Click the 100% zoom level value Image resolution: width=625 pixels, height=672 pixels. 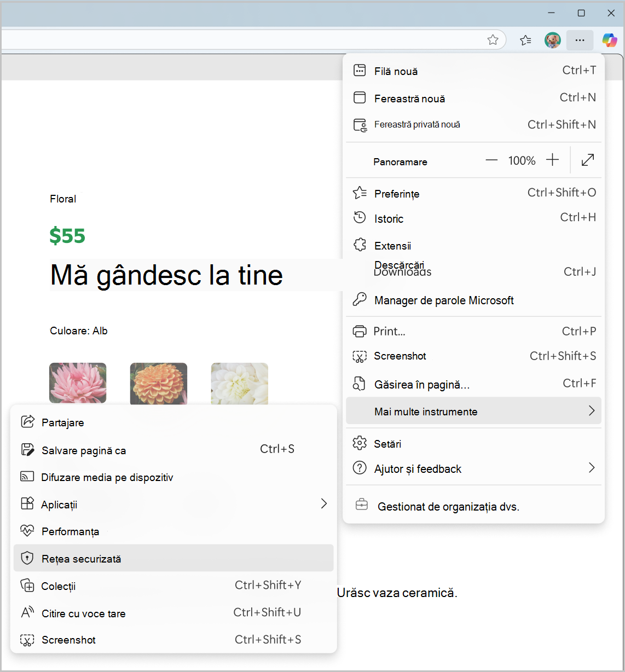pyautogui.click(x=522, y=160)
